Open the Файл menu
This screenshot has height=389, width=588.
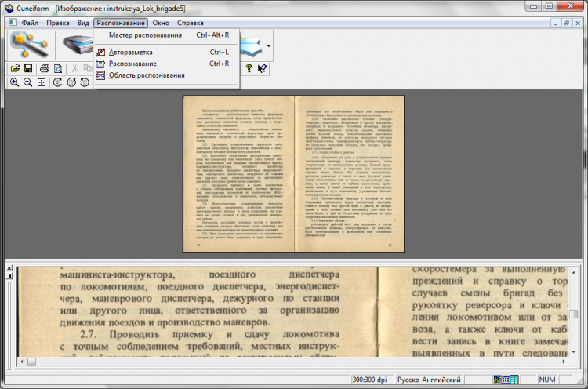pos(31,23)
